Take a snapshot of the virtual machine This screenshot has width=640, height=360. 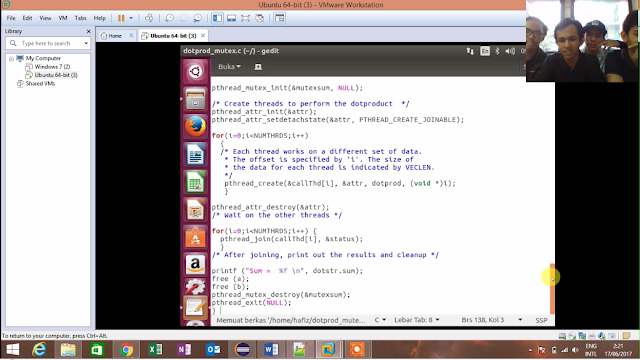(169, 18)
